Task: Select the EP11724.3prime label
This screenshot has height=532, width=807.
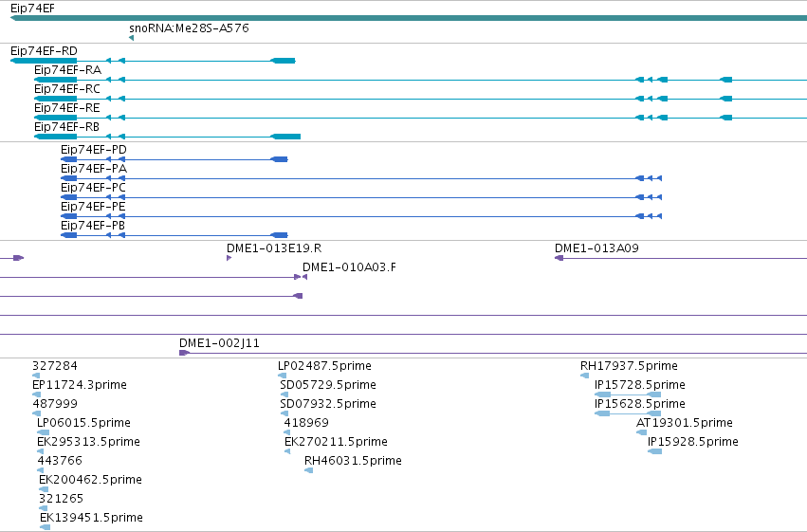Action: pos(80,385)
